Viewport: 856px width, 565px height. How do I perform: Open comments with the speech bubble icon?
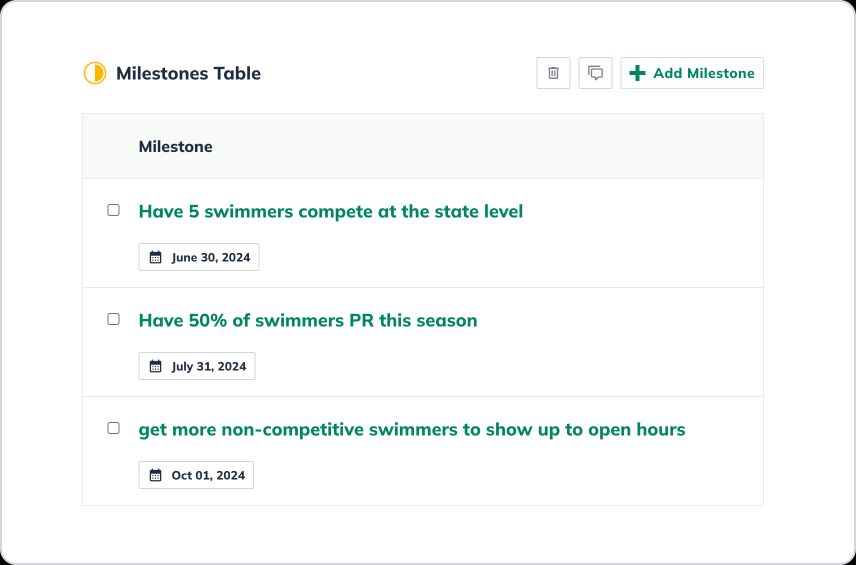[x=595, y=73]
